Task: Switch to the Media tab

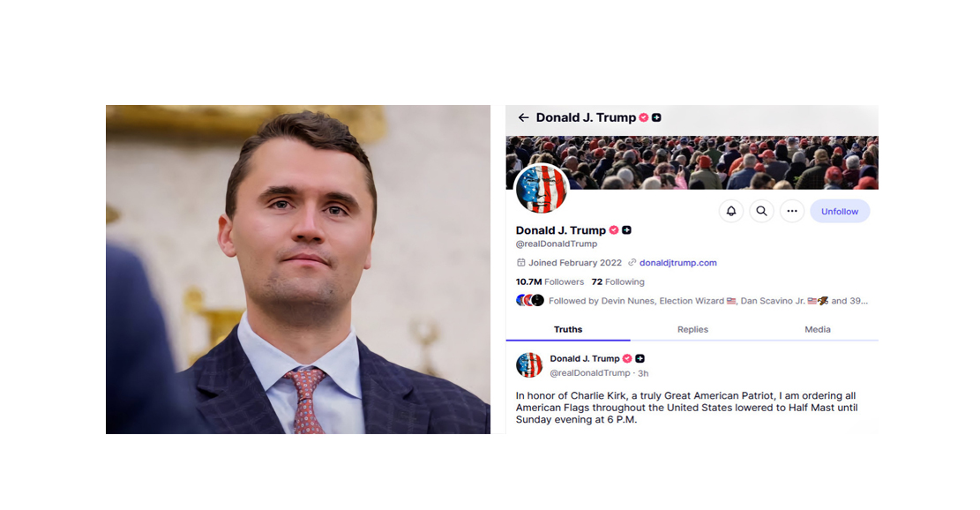Action: (x=817, y=329)
